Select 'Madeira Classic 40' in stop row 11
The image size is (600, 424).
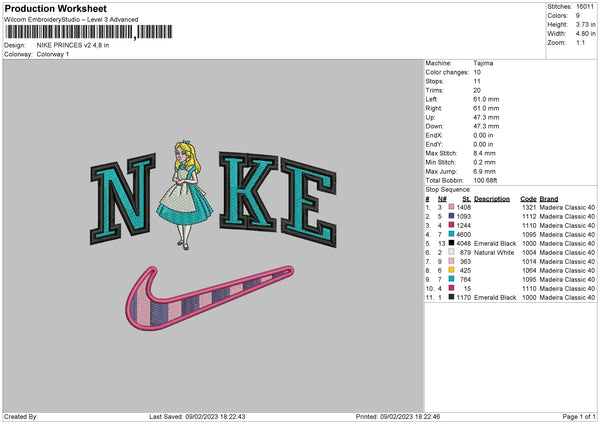(567, 297)
